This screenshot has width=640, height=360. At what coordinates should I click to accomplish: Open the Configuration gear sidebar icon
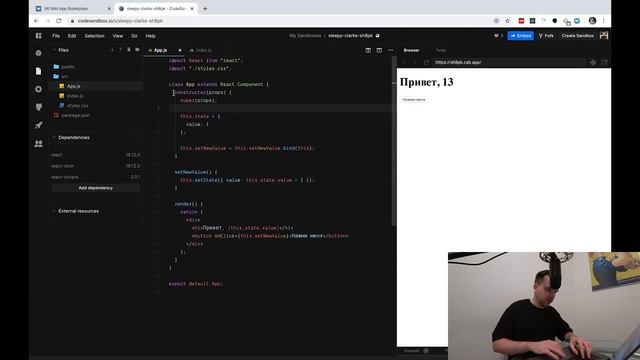(38, 89)
